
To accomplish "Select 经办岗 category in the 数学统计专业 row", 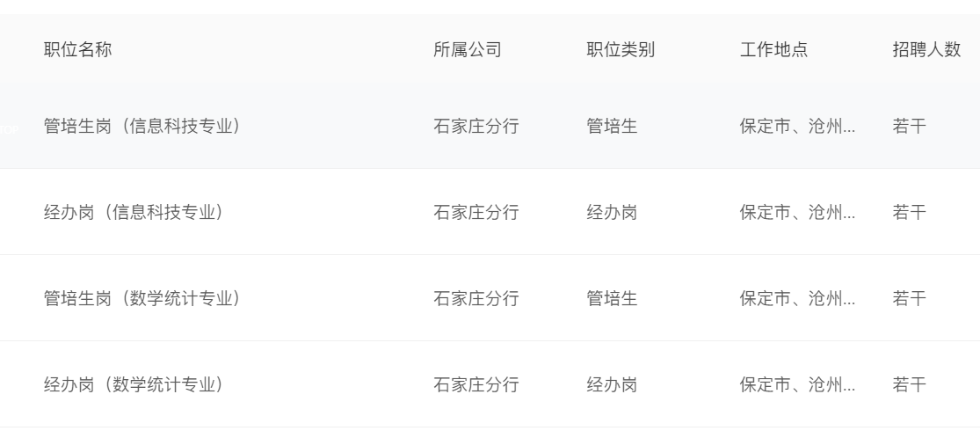I will pyautogui.click(x=612, y=385).
